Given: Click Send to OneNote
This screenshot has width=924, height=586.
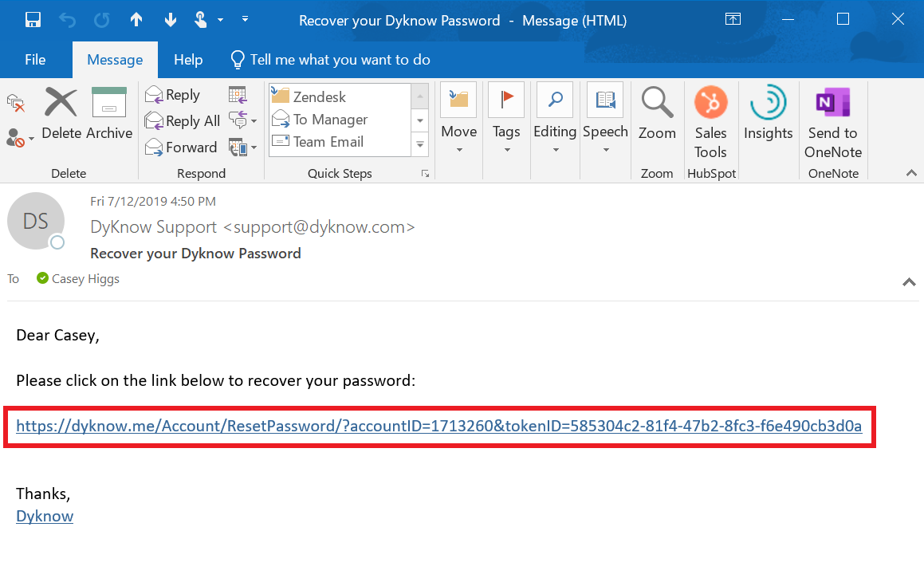Looking at the screenshot, I should pos(833,123).
